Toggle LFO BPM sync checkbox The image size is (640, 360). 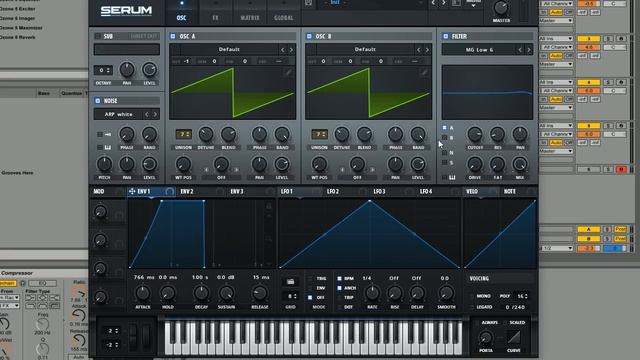[339, 278]
